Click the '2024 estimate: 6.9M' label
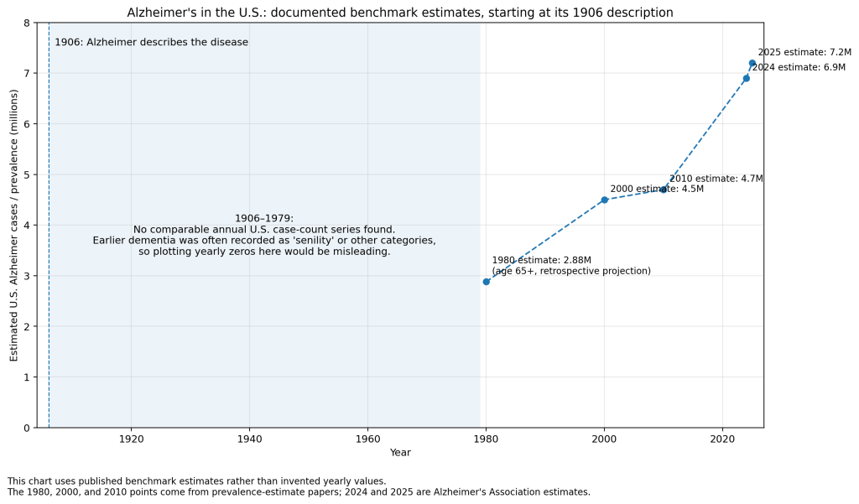859x504 pixels. point(799,67)
